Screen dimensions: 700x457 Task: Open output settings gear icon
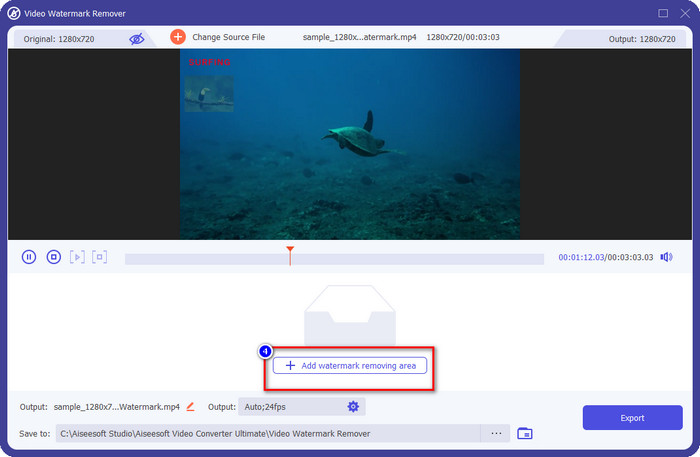click(x=353, y=407)
